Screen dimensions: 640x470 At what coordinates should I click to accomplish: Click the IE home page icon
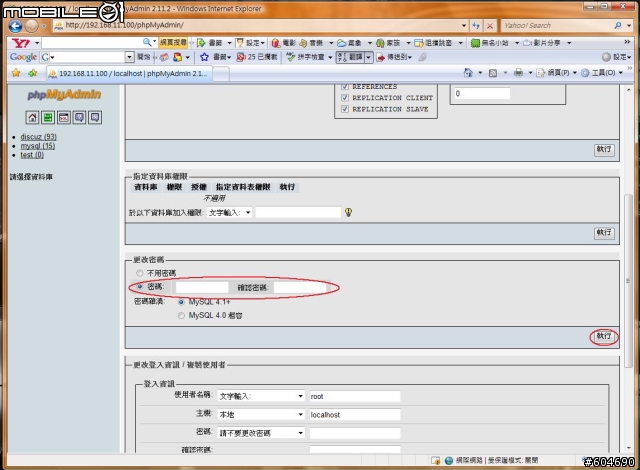click(x=468, y=73)
